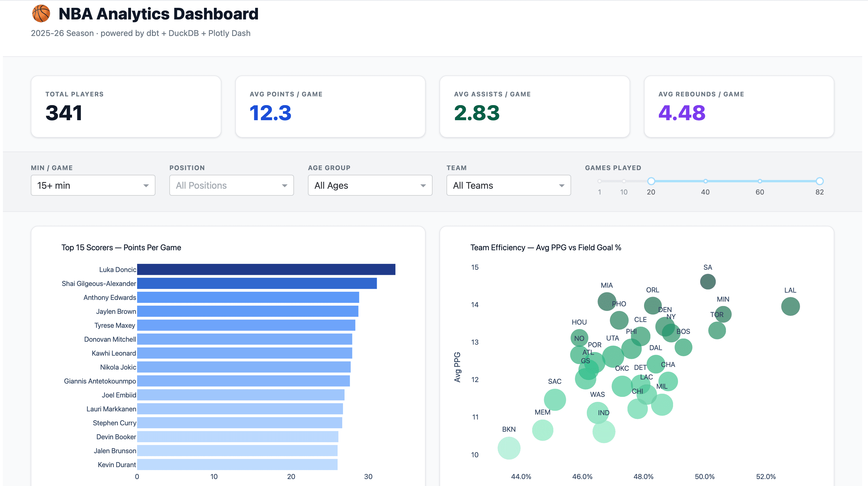This screenshot has height=486, width=868.
Task: Click the Avg Points / Game value 12.3
Action: (x=270, y=113)
